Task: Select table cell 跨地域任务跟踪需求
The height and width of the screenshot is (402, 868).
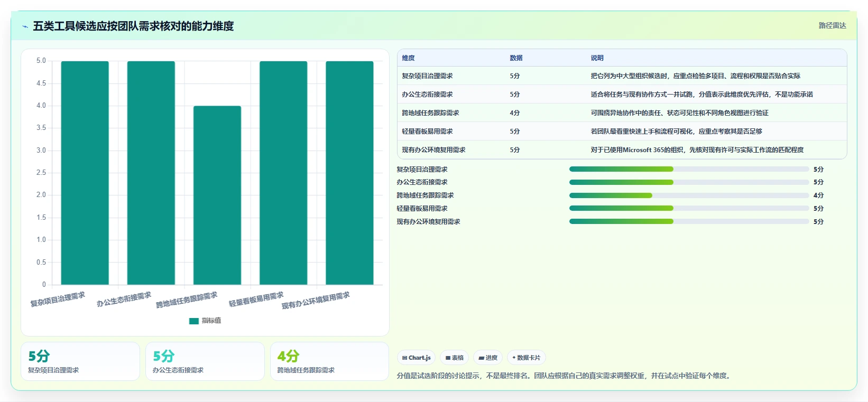Action: coord(430,113)
